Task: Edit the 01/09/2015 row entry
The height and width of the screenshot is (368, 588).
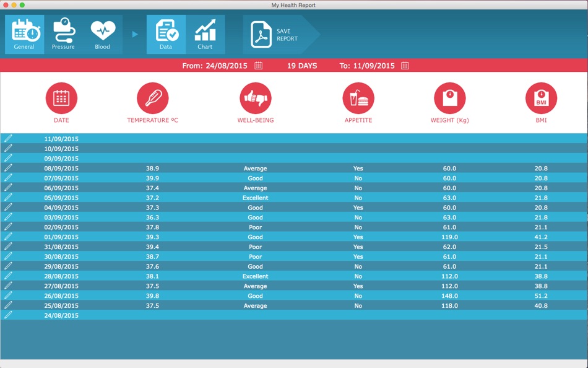Action: click(x=8, y=237)
